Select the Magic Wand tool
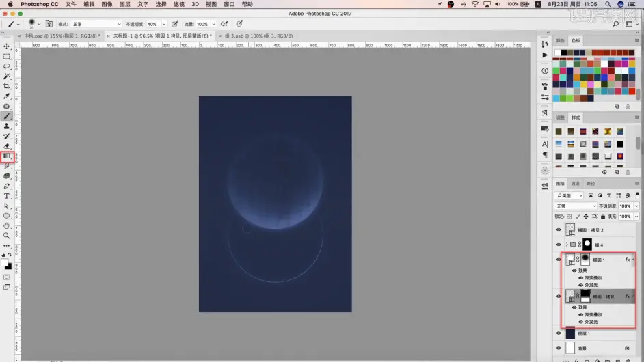The width and height of the screenshot is (644, 362). (x=7, y=76)
